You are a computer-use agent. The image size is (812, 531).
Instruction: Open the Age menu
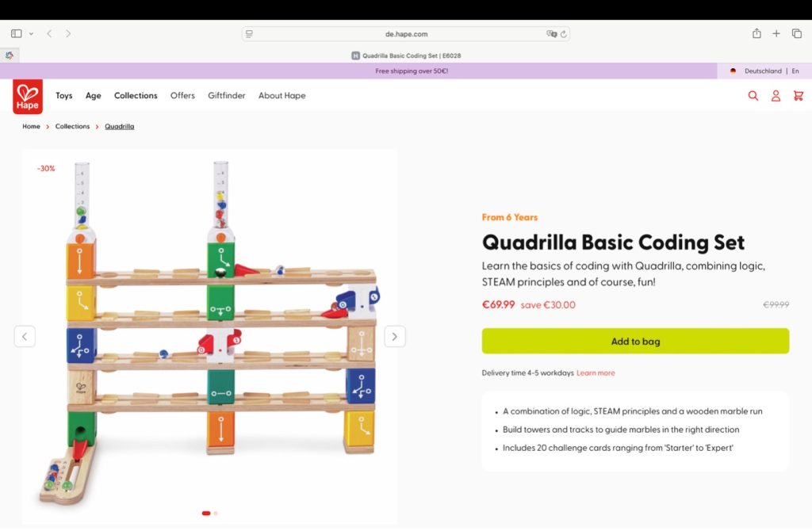(94, 96)
